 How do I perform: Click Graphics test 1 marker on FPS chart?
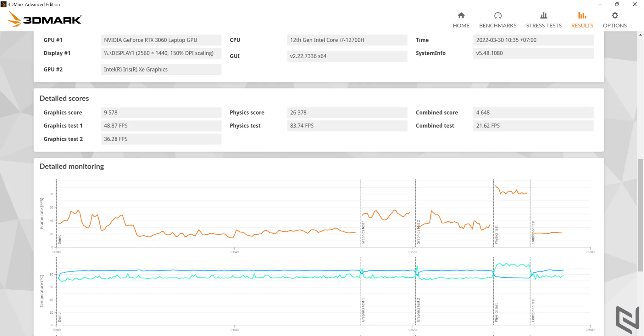coord(363,232)
